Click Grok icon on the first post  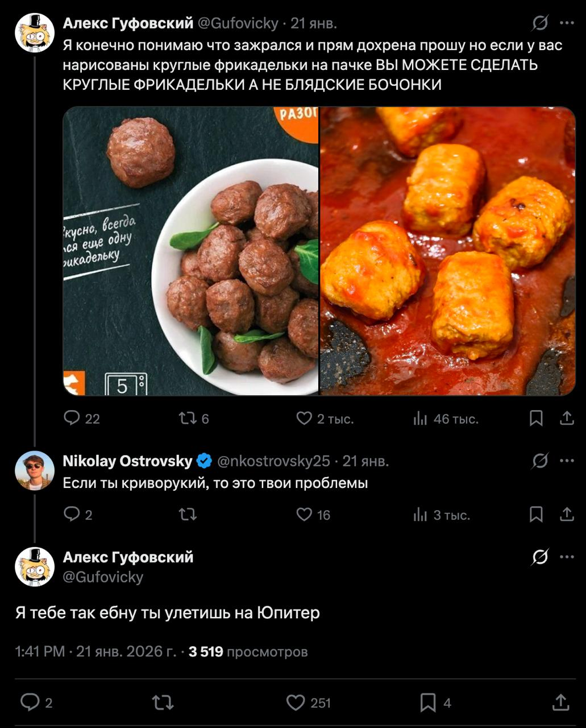pos(539,23)
